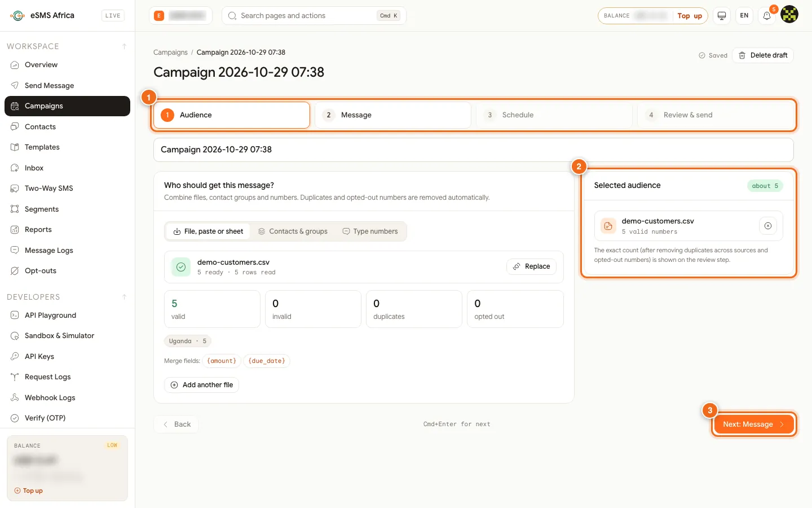Screen dimensions: 812x508
Task: Go to step 3 Schedule
Action: tap(554, 115)
